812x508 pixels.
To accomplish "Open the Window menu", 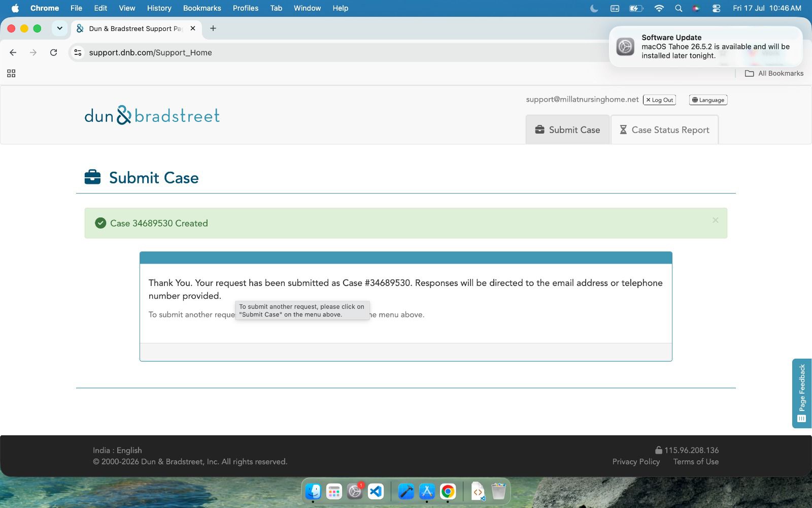I will click(x=307, y=8).
